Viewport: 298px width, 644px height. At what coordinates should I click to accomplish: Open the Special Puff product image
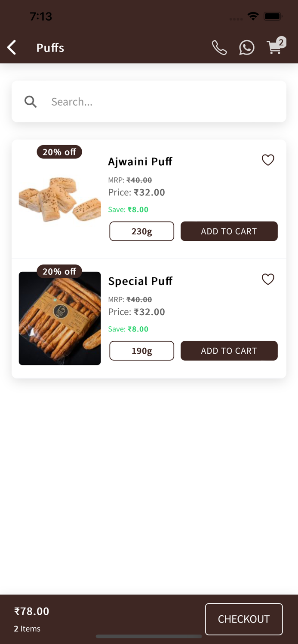(60, 318)
